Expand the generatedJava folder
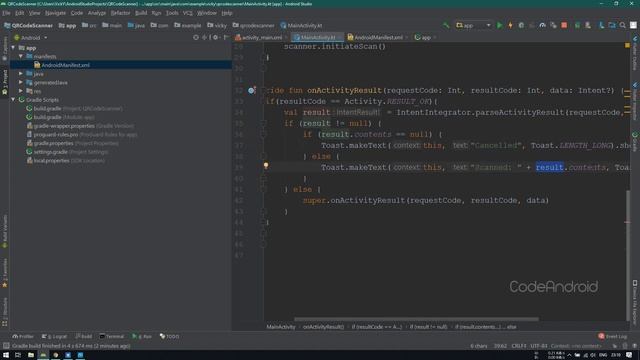This screenshot has height=360, width=640. click(21, 82)
